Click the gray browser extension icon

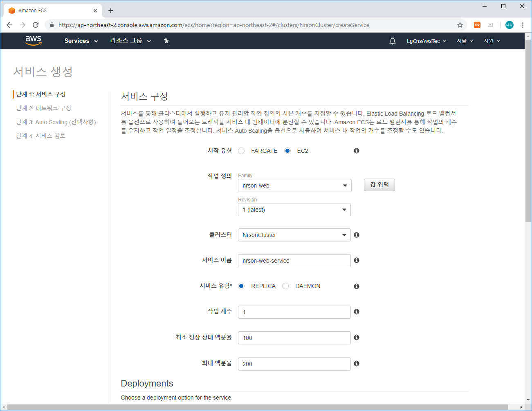pos(490,25)
